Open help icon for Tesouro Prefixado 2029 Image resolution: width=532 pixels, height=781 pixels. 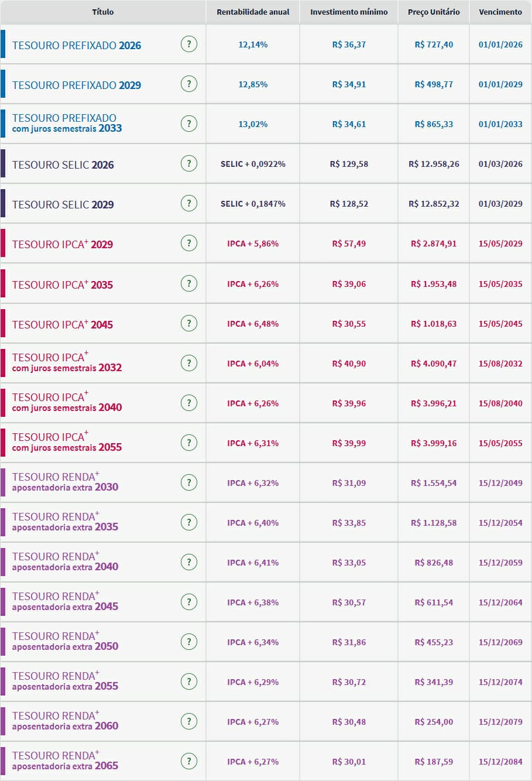(188, 84)
